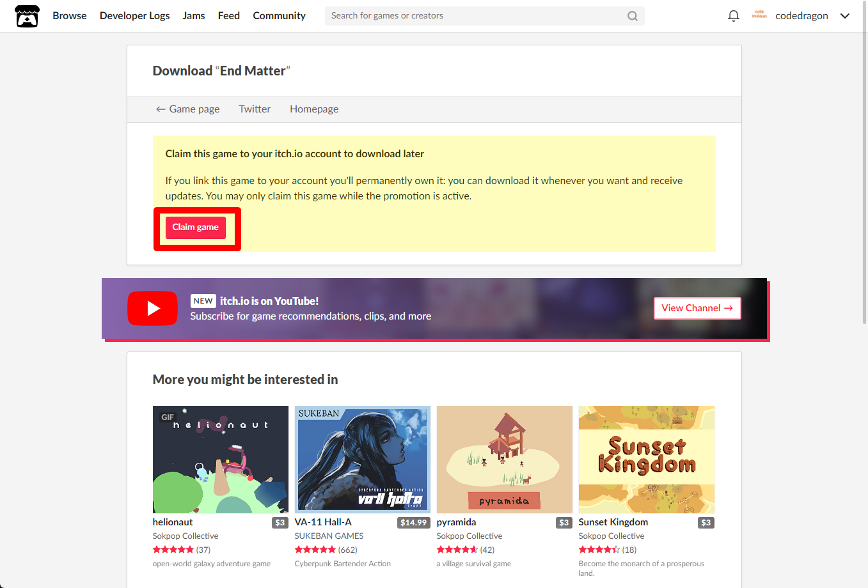The image size is (868, 588).
Task: Click 'a village survival game' description
Action: pyautogui.click(x=474, y=564)
